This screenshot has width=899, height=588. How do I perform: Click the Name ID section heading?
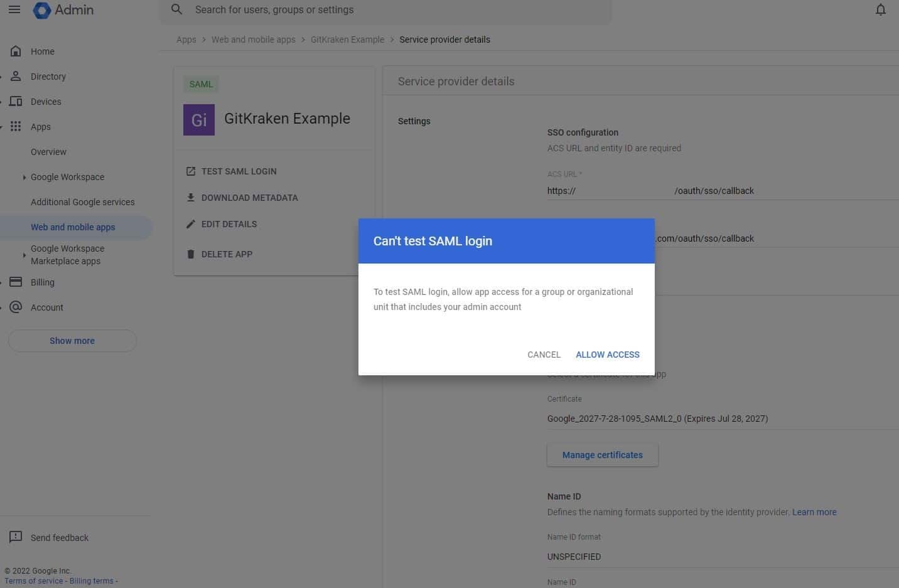pyautogui.click(x=564, y=496)
